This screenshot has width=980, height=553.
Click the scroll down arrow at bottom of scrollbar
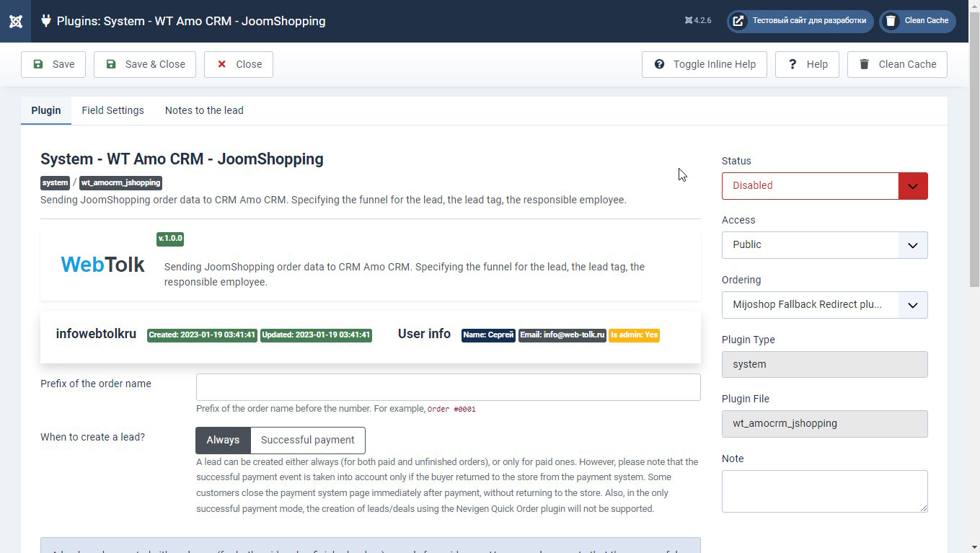coord(974,547)
